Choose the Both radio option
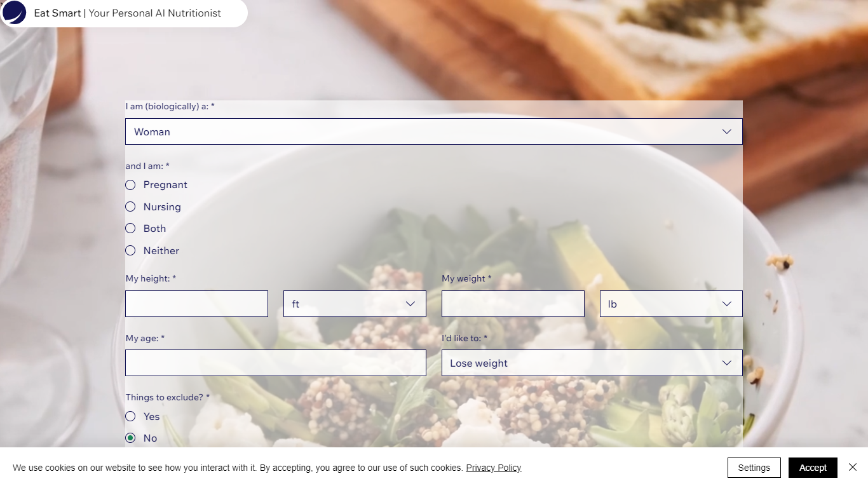The height and width of the screenshot is (488, 868). point(130,228)
